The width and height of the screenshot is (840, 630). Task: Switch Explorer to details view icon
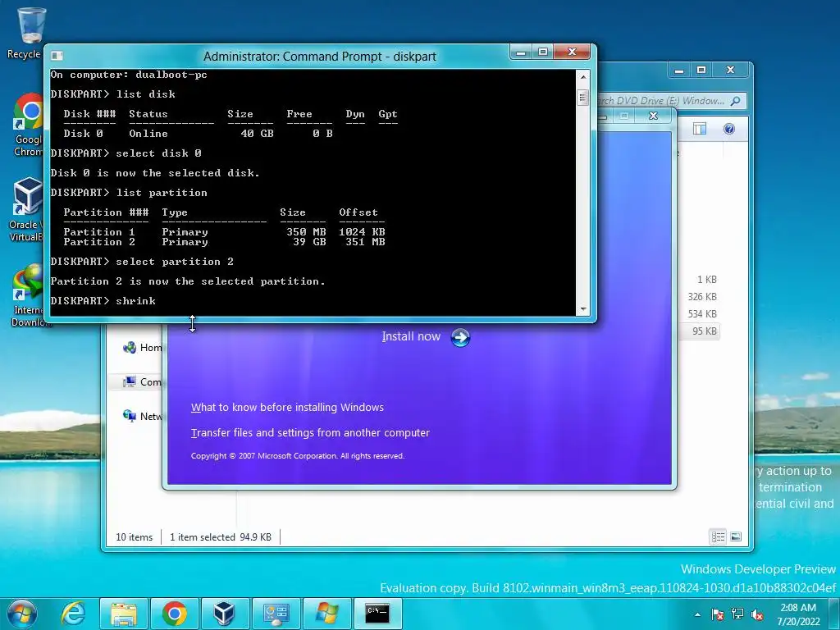(718, 536)
